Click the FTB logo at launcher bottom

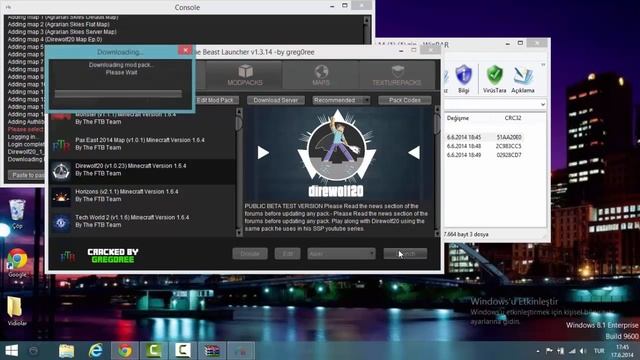67,256
